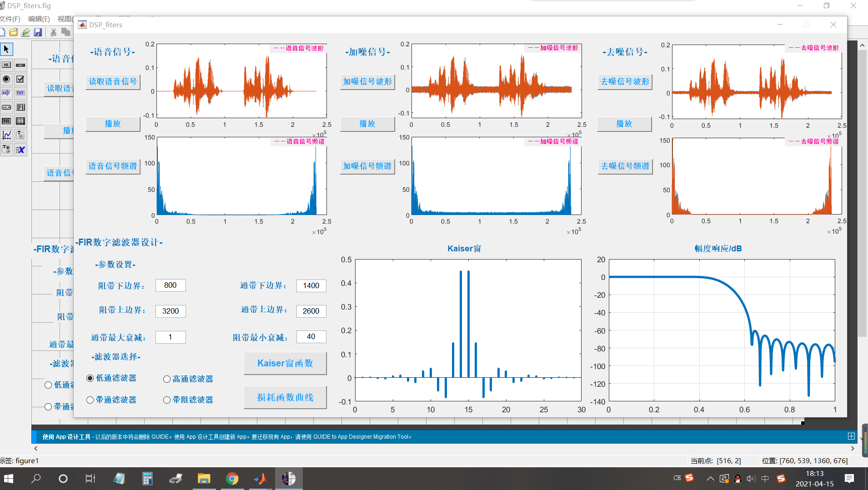This screenshot has width=868, height=490.
Task: Select the Edit Text tool
Action: 6,93
